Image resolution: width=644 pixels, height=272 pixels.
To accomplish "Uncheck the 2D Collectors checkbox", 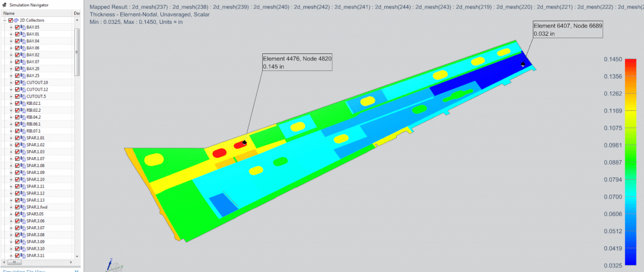I will point(11,20).
